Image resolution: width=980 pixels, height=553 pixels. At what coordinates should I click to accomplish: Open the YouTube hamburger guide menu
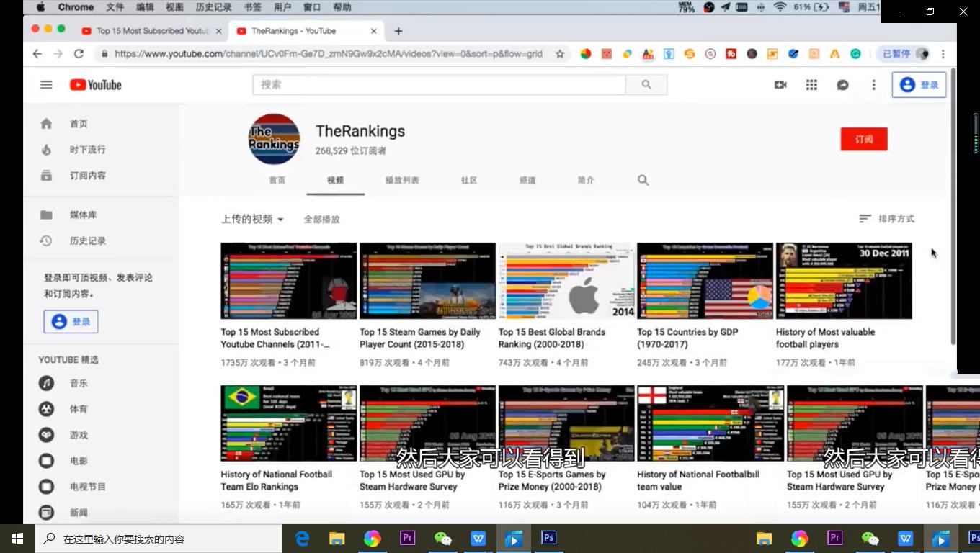tap(46, 85)
